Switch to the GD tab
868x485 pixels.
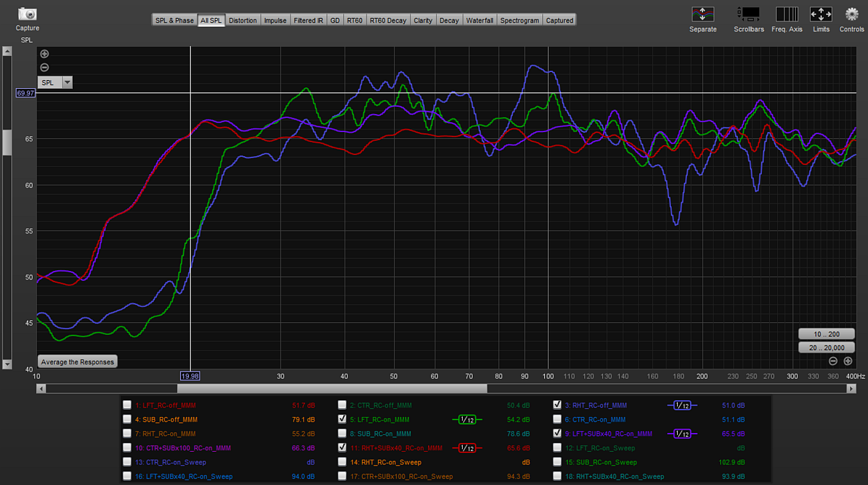[335, 20]
